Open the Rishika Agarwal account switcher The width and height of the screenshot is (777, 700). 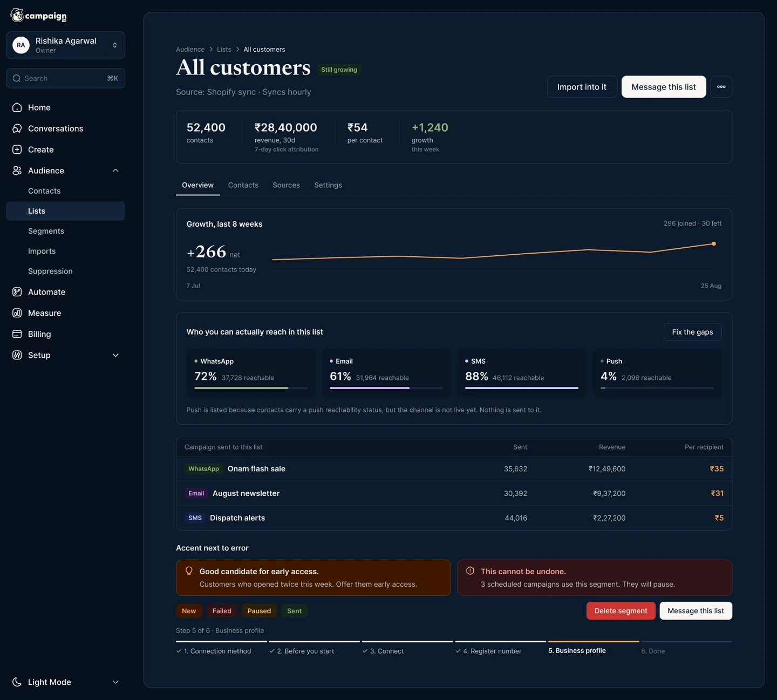point(66,45)
